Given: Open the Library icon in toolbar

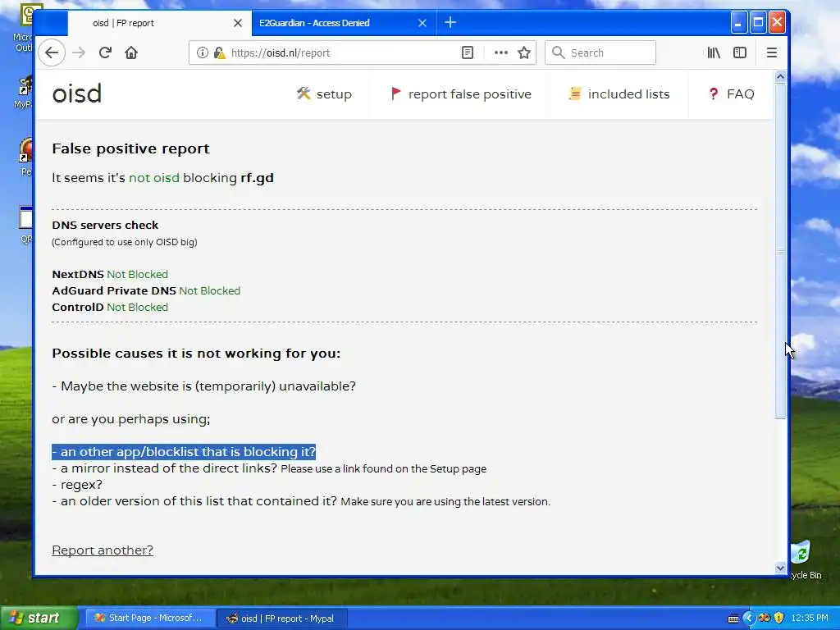Looking at the screenshot, I should point(714,52).
